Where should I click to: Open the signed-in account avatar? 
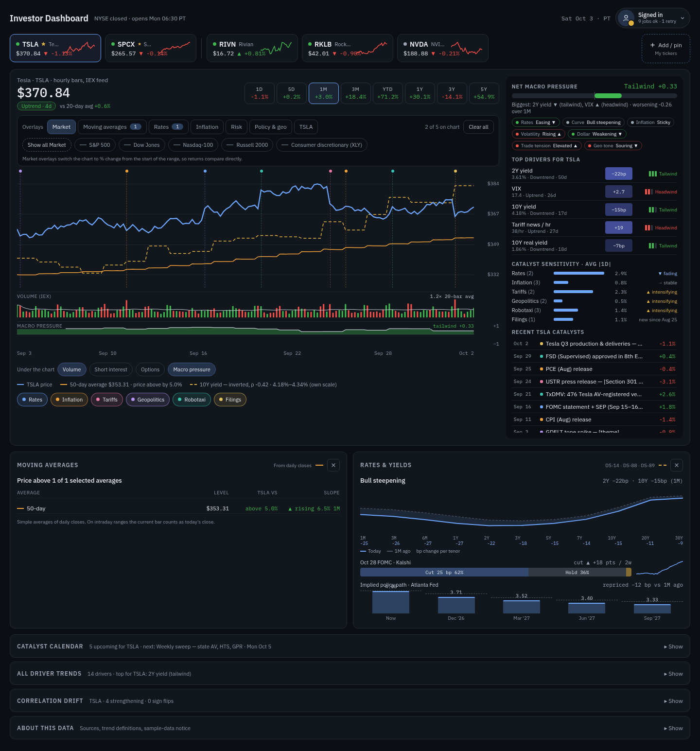coord(626,18)
